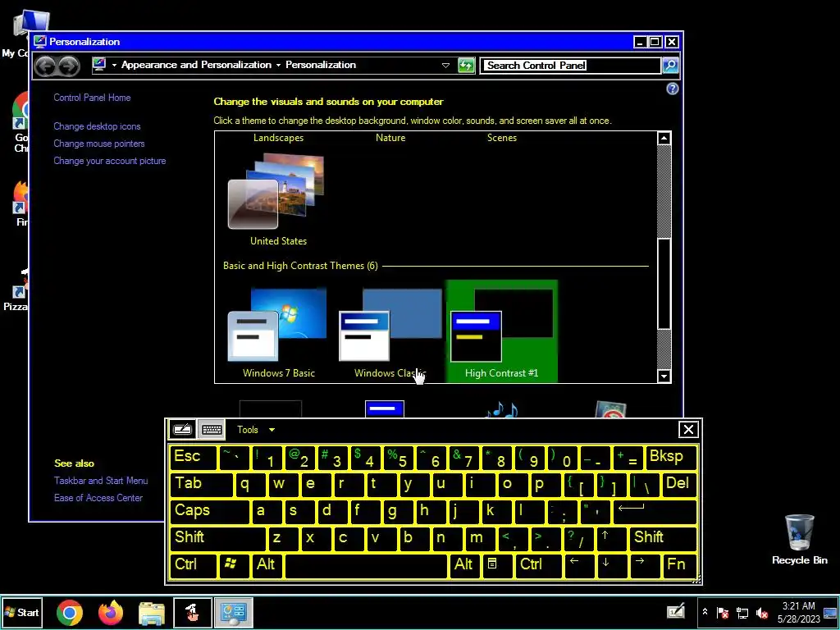This screenshot has width=840, height=630.
Task: Open the Tools dropdown menu
Action: tap(256, 430)
